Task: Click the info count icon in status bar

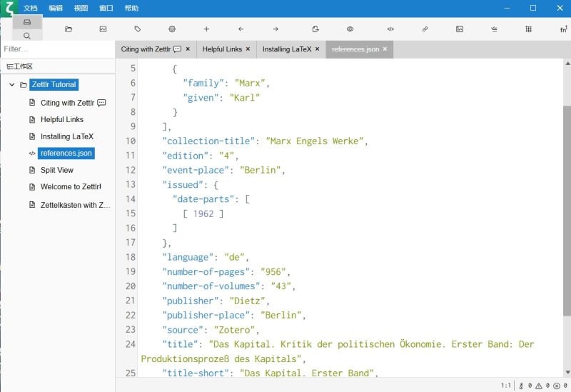Action: pos(521,386)
